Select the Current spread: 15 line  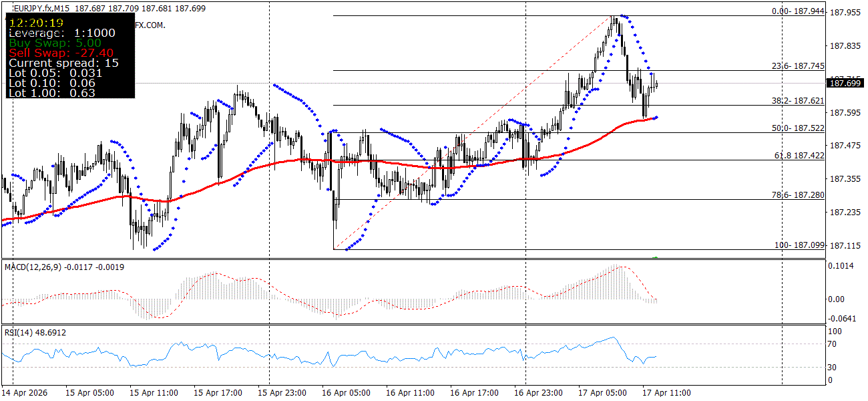(x=63, y=63)
